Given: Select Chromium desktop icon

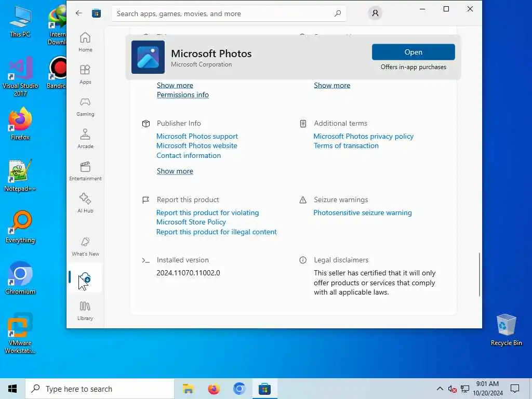Looking at the screenshot, I should 20,278.
